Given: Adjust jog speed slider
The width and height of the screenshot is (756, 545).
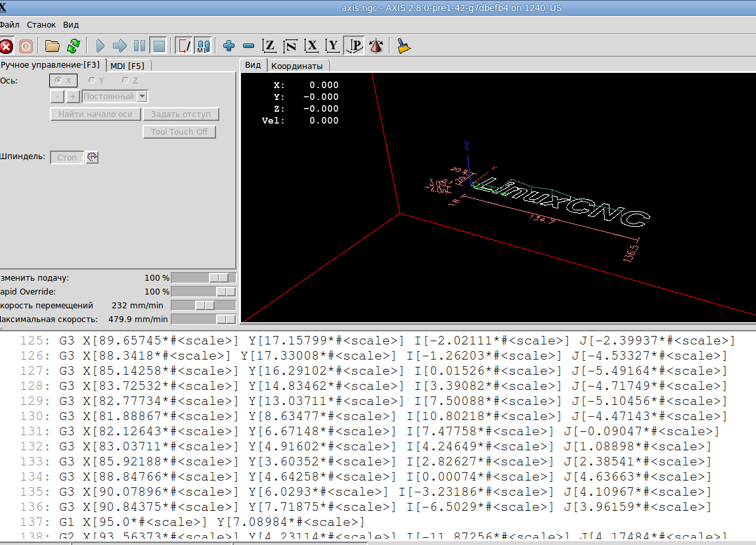Looking at the screenshot, I should pyautogui.click(x=204, y=306).
